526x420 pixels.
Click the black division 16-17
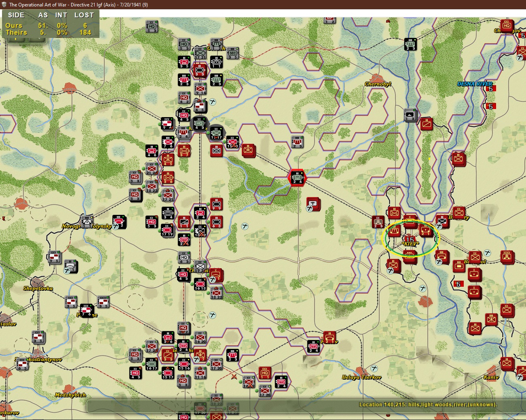(152, 364)
